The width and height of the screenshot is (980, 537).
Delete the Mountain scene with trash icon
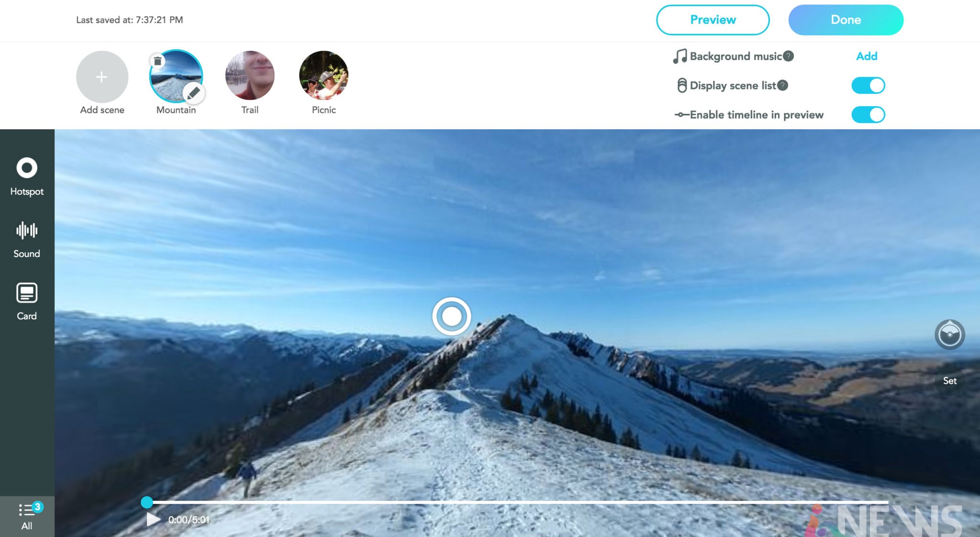click(157, 61)
